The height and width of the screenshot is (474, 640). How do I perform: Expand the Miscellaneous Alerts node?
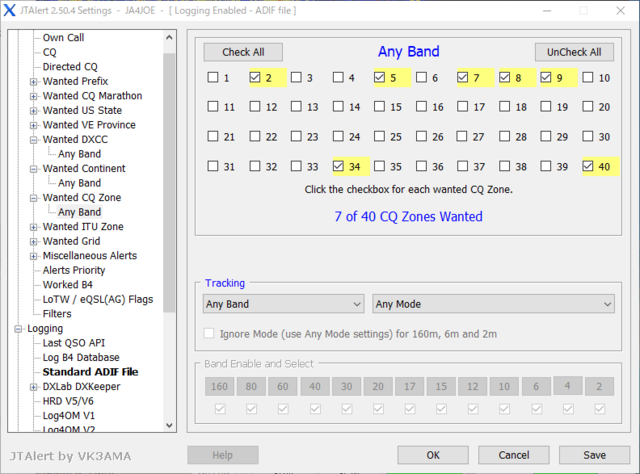[33, 256]
